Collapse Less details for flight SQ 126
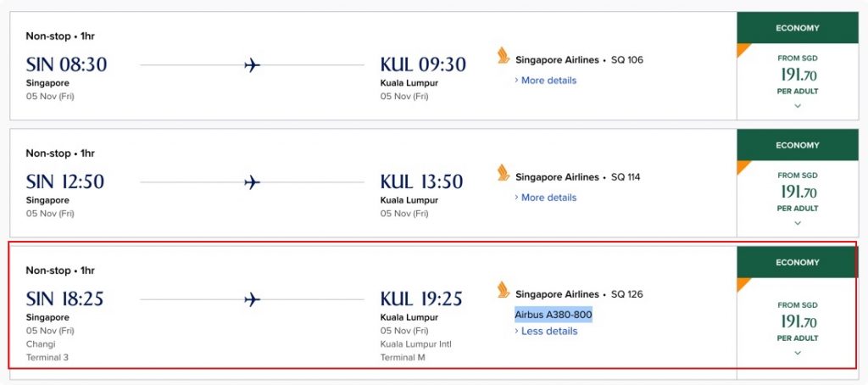Image resolution: width=868 pixels, height=385 pixels. point(546,332)
